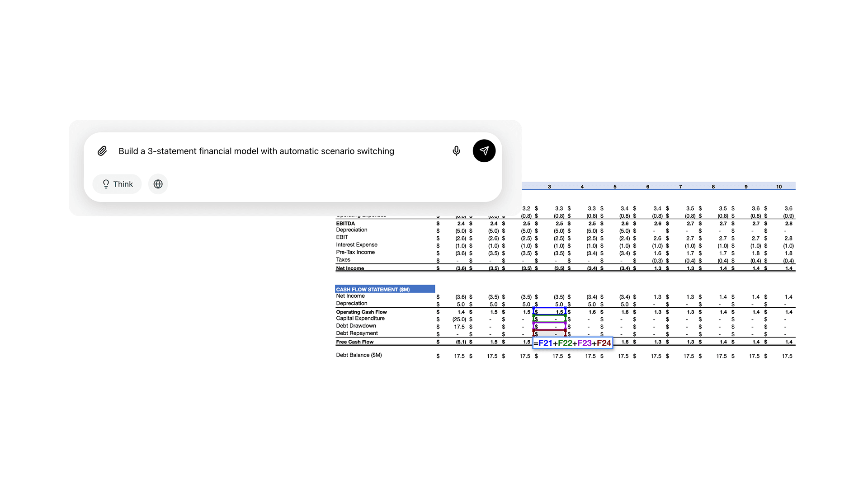Screen dimensions: 868x488
Task: Select column header 3
Action: tap(549, 187)
